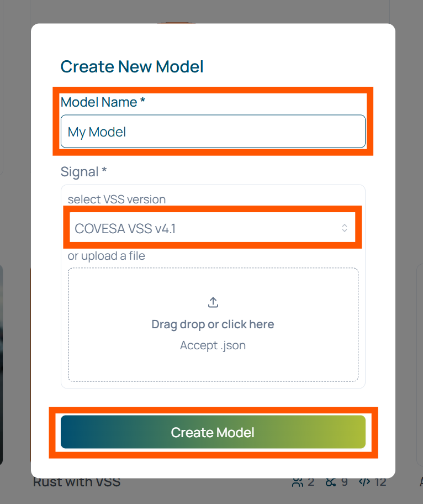The width and height of the screenshot is (423, 504).
Task: Open the 'Rust with VSS' card title
Action: coord(77,482)
